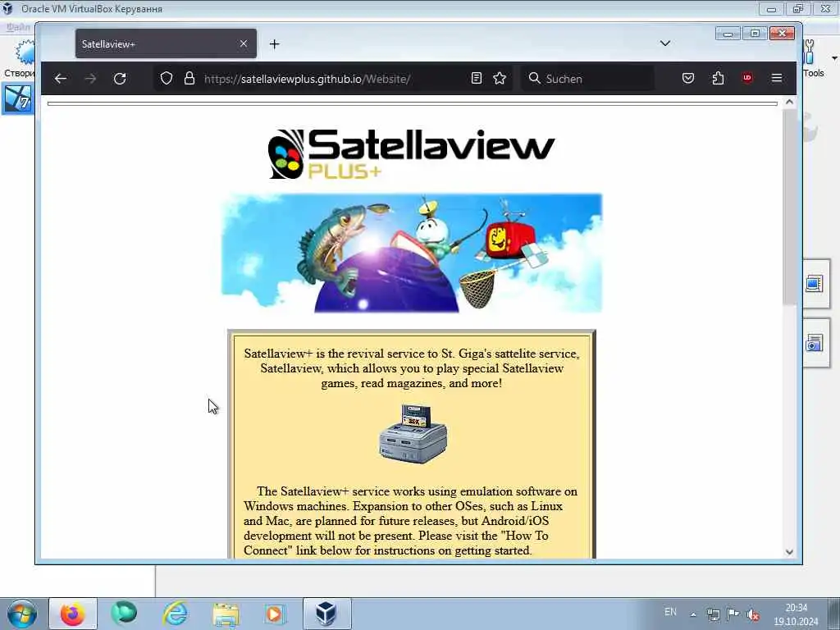Show hidden tray icons with the small arrow

point(693,614)
